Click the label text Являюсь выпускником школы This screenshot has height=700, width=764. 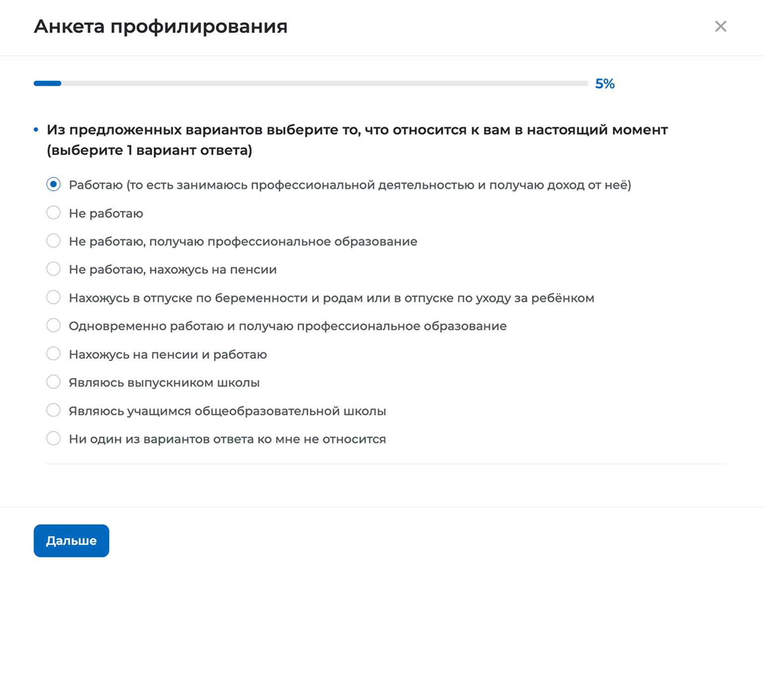(164, 382)
